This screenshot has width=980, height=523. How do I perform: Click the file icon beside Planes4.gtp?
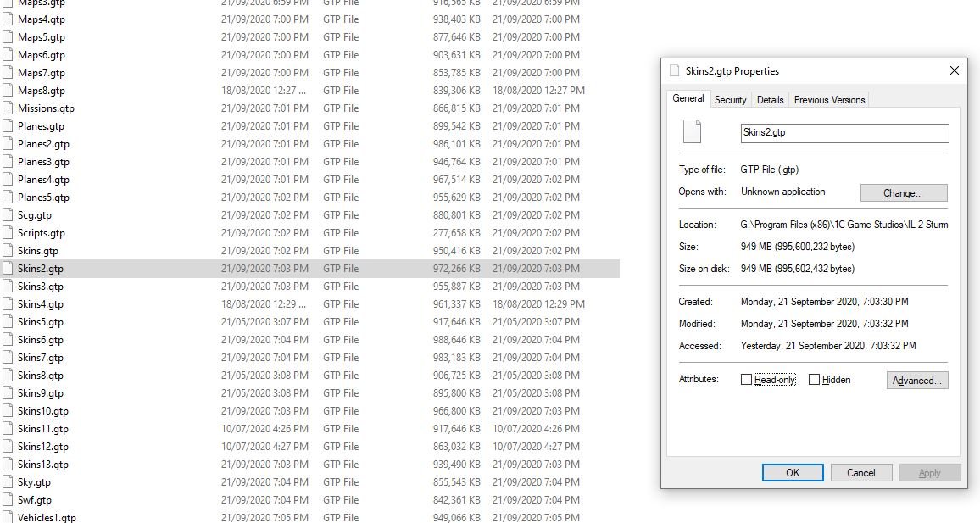tap(8, 180)
